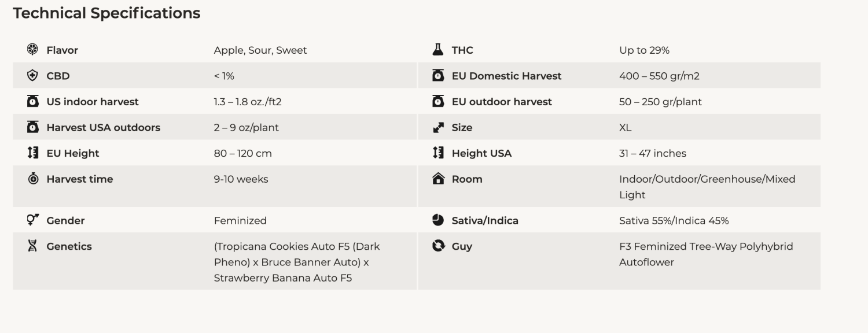The height and width of the screenshot is (333, 868).
Task: Click the "Apple, Sour, Sweet" flavor value
Action: coord(260,50)
